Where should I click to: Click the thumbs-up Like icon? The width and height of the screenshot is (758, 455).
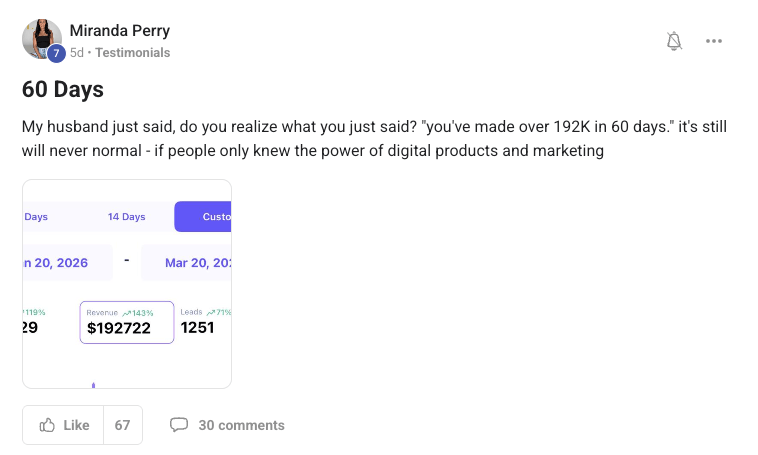click(x=47, y=425)
